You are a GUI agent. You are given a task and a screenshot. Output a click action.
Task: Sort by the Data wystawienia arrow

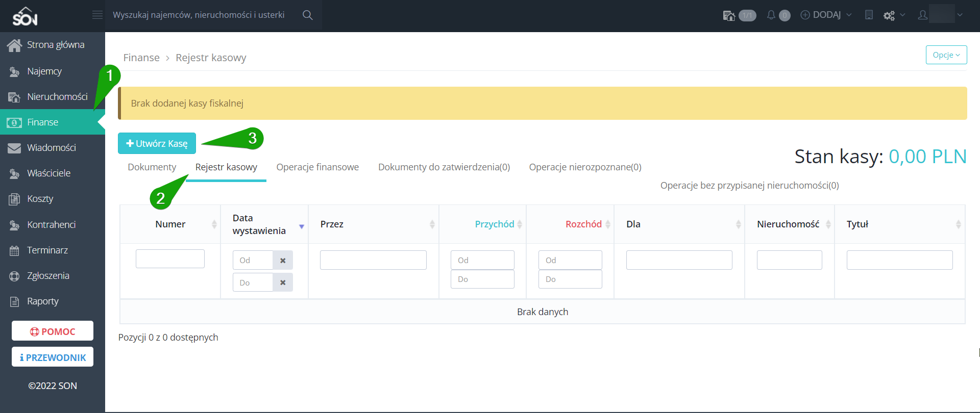[x=302, y=226]
